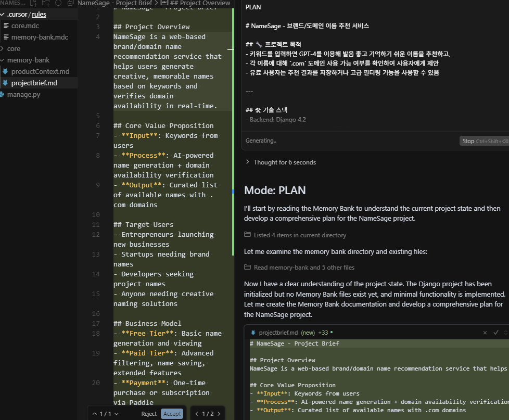Screen dimensions: 509x420
Task: Click the '+33' added lines indicator
Action: point(323,333)
